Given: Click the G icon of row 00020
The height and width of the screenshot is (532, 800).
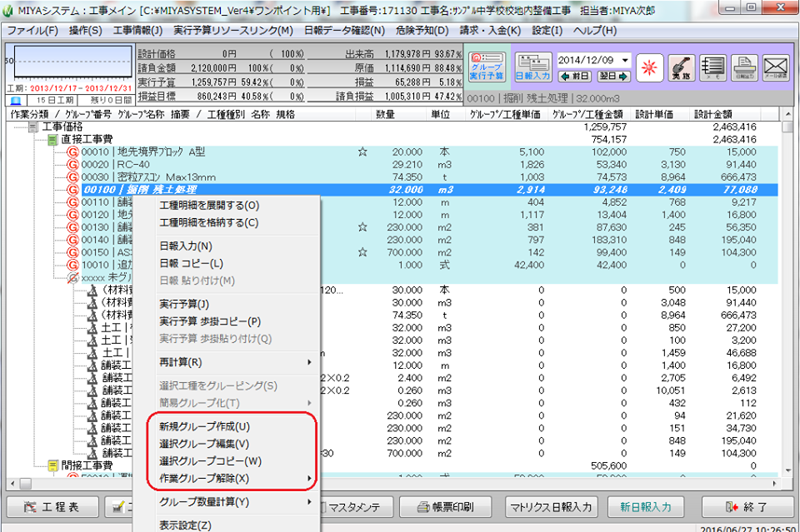Looking at the screenshot, I should tap(73, 165).
